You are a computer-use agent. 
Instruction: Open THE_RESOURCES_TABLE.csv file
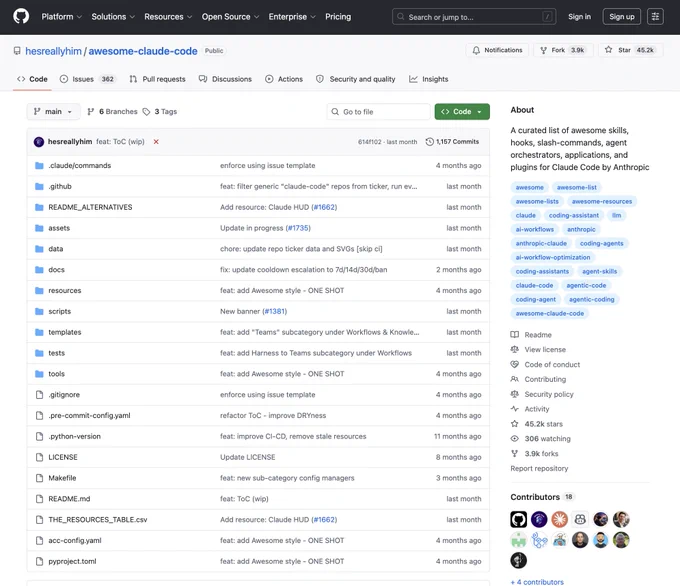coord(98,520)
